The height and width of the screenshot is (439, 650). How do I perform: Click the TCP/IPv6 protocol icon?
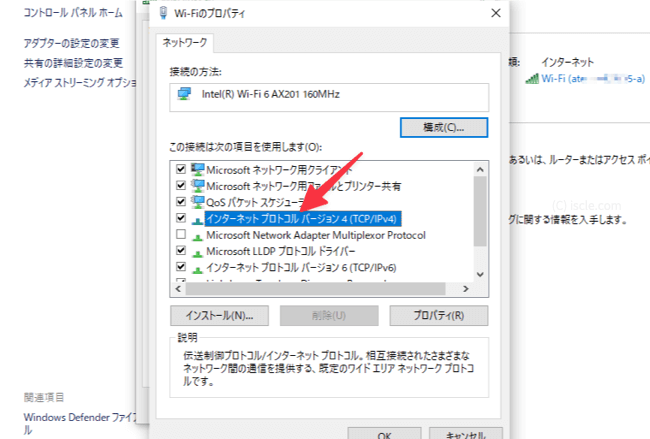tap(197, 269)
